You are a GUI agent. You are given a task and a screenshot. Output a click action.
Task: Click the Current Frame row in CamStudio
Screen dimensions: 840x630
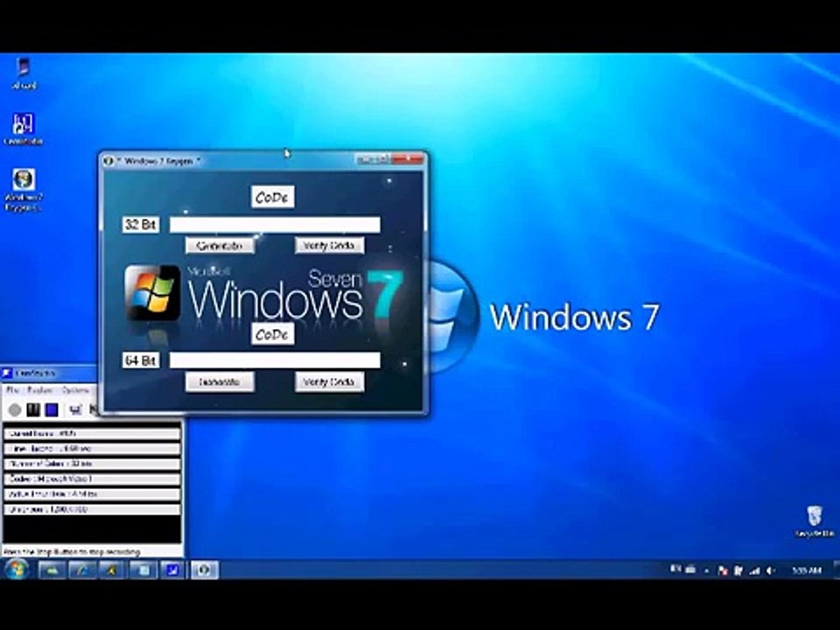coord(92,433)
